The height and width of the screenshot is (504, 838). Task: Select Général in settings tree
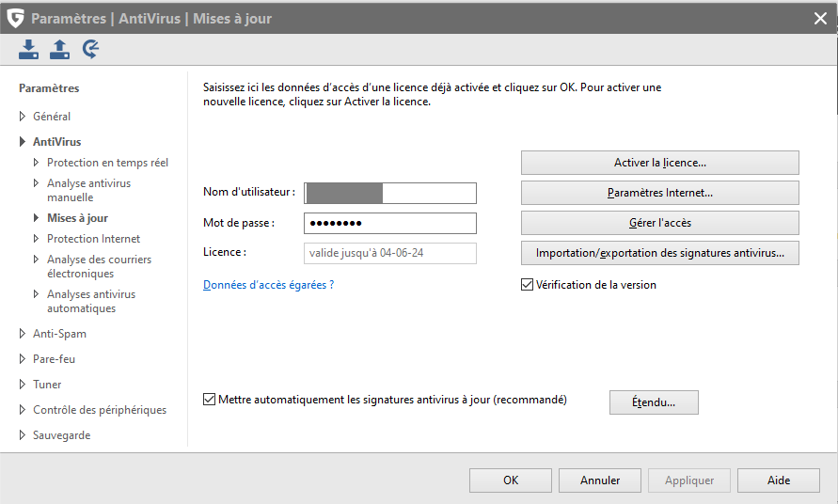pyautogui.click(x=52, y=117)
